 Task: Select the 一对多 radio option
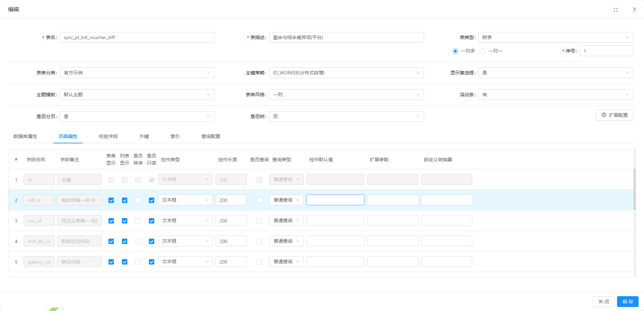pos(455,51)
